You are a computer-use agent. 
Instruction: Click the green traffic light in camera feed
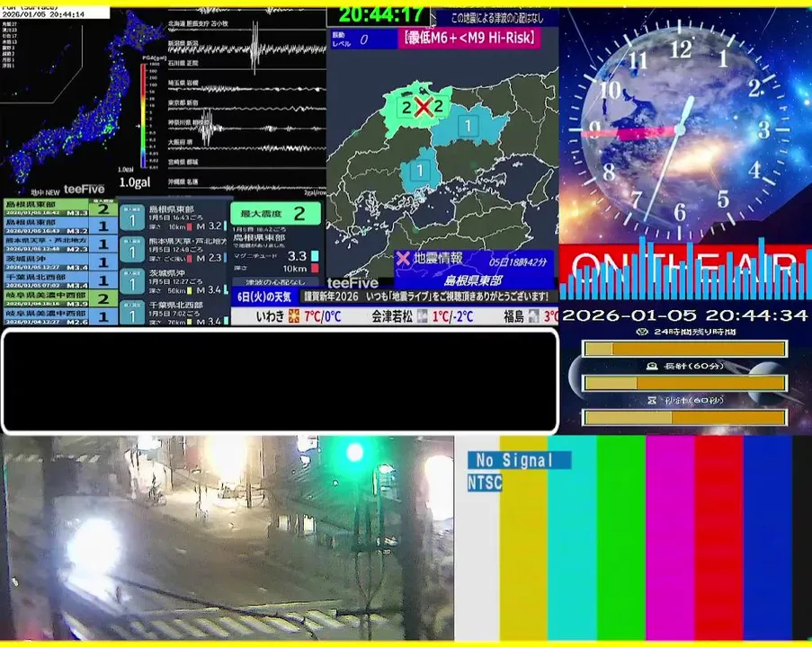pyautogui.click(x=354, y=452)
